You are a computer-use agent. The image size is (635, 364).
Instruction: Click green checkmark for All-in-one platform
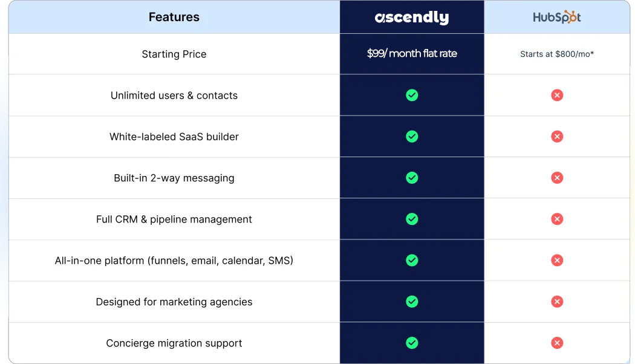point(412,260)
